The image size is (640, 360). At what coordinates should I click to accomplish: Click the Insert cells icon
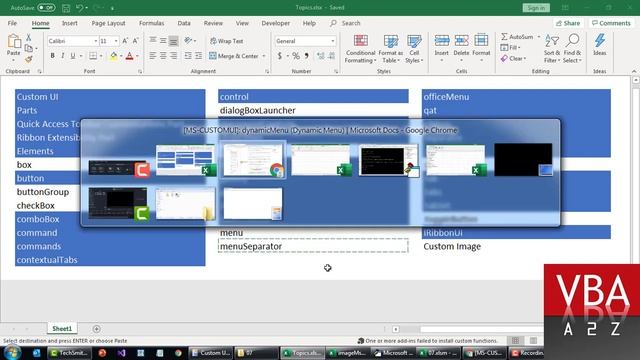(442, 41)
